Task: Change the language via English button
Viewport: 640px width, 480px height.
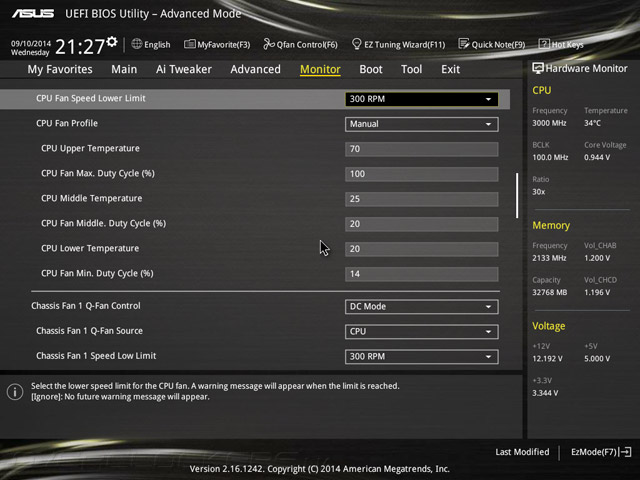Action: click(151, 44)
